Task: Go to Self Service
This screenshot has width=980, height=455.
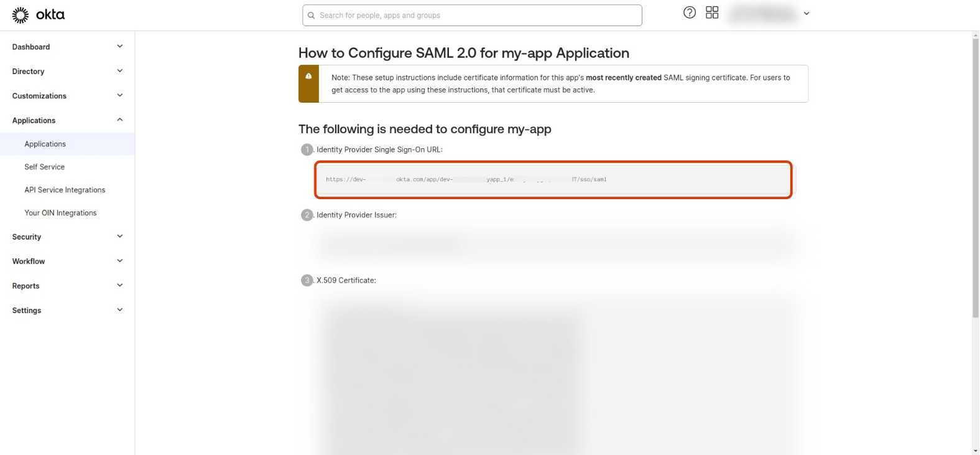Action: (45, 167)
